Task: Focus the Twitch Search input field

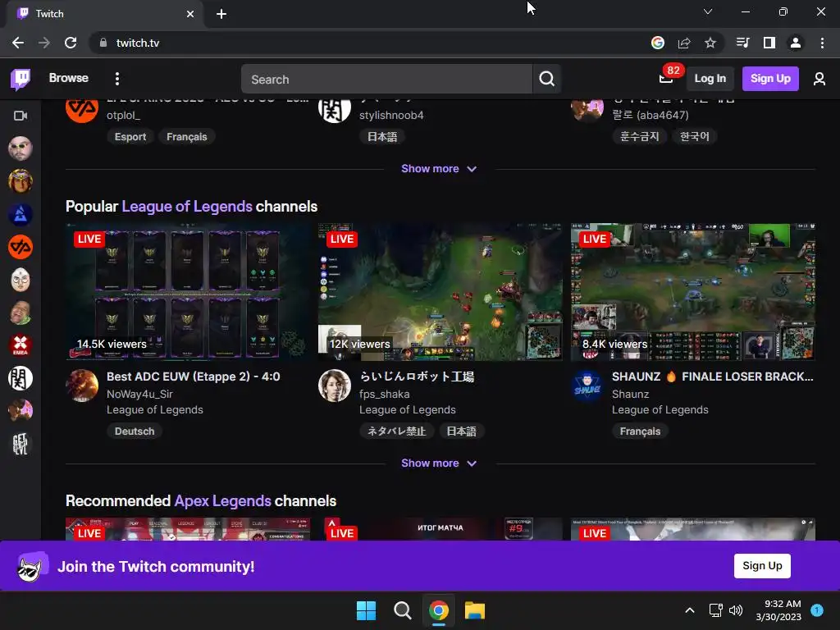Action: pyautogui.click(x=387, y=80)
